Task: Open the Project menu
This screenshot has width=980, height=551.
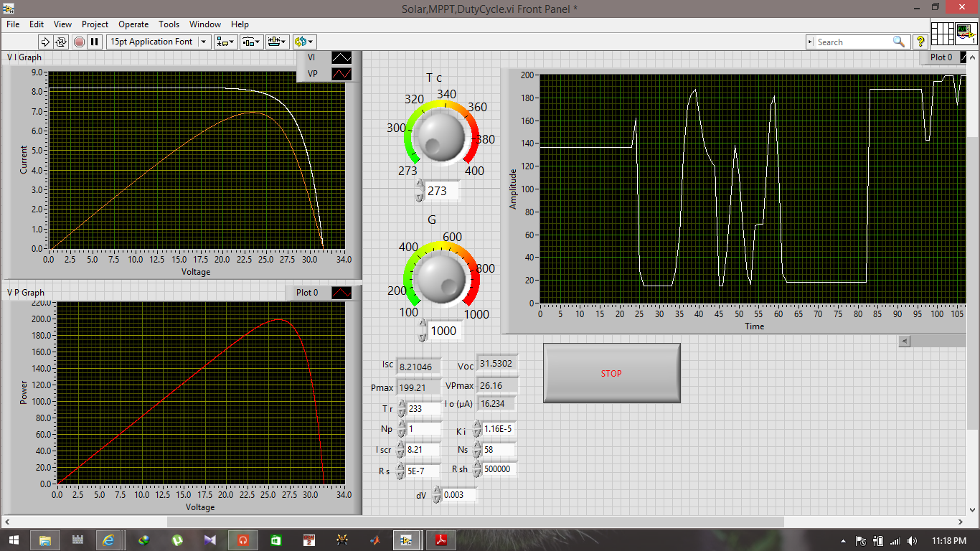Action: click(x=95, y=24)
